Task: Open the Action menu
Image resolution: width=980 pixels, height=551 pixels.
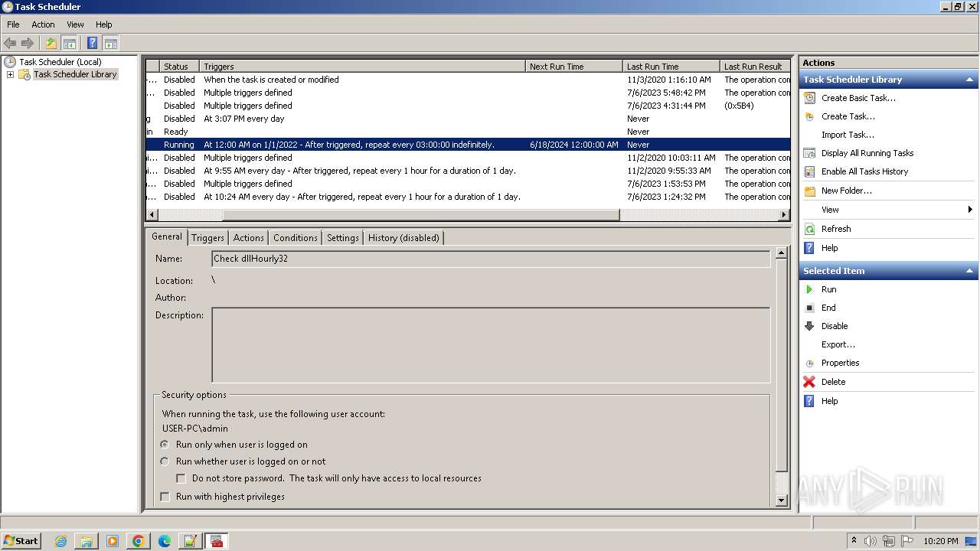Action: [43, 24]
